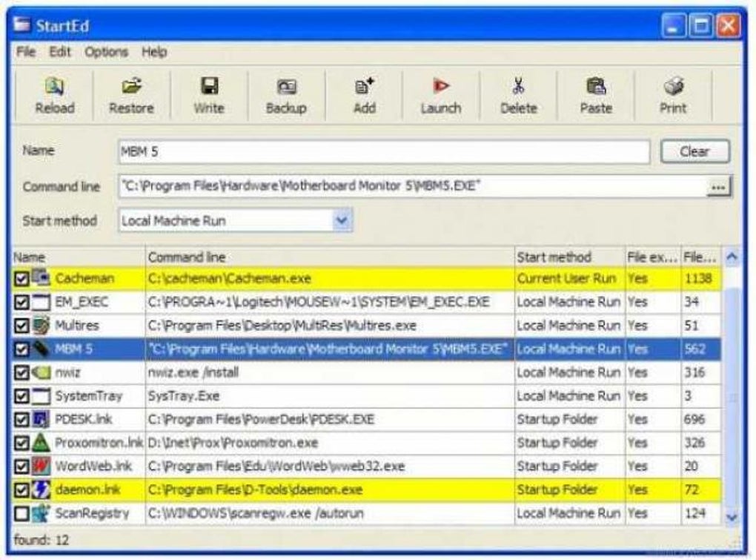Click inside the Command line input field
756x560 pixels.
point(413,186)
